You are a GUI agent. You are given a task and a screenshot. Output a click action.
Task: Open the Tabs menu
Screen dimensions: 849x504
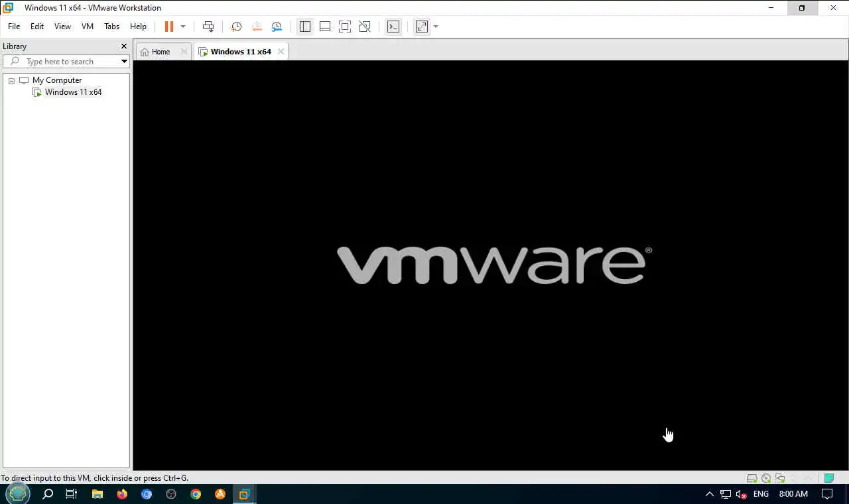pyautogui.click(x=111, y=27)
